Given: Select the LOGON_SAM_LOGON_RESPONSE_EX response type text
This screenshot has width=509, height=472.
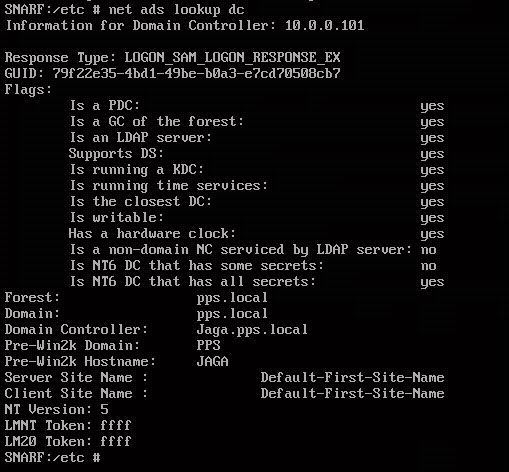Looking at the screenshot, I should click(x=232, y=58).
